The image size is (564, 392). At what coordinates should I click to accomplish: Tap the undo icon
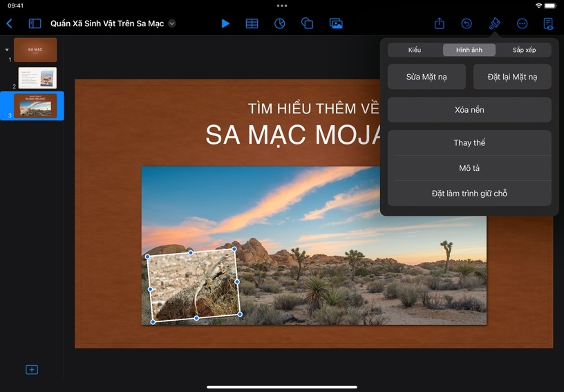[x=467, y=24]
